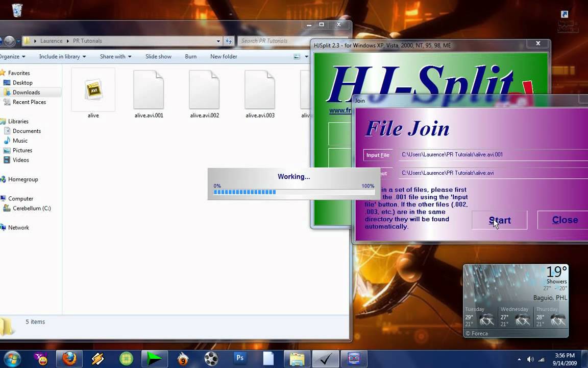Select Network in navigation pane
The image size is (588, 368).
(18, 227)
